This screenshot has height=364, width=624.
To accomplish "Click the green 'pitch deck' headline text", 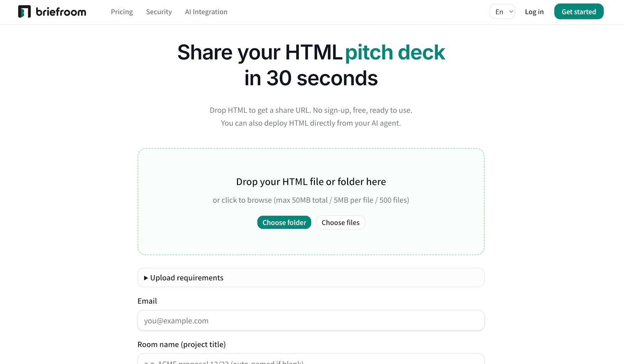I will (x=395, y=53).
